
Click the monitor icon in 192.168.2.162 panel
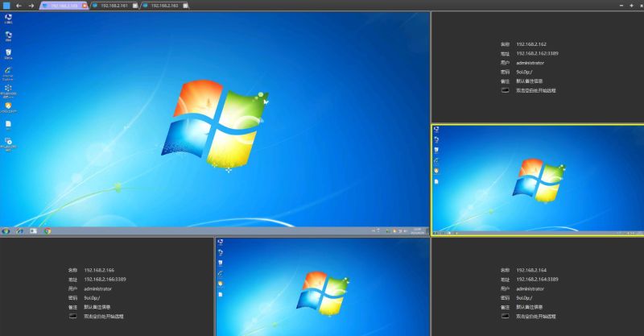point(505,91)
